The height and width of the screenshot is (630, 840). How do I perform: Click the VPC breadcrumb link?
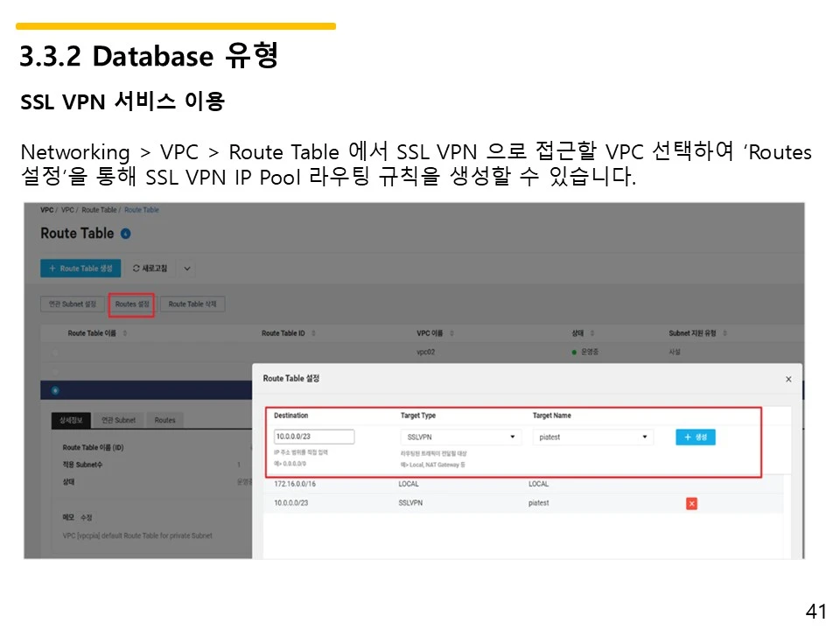67,210
